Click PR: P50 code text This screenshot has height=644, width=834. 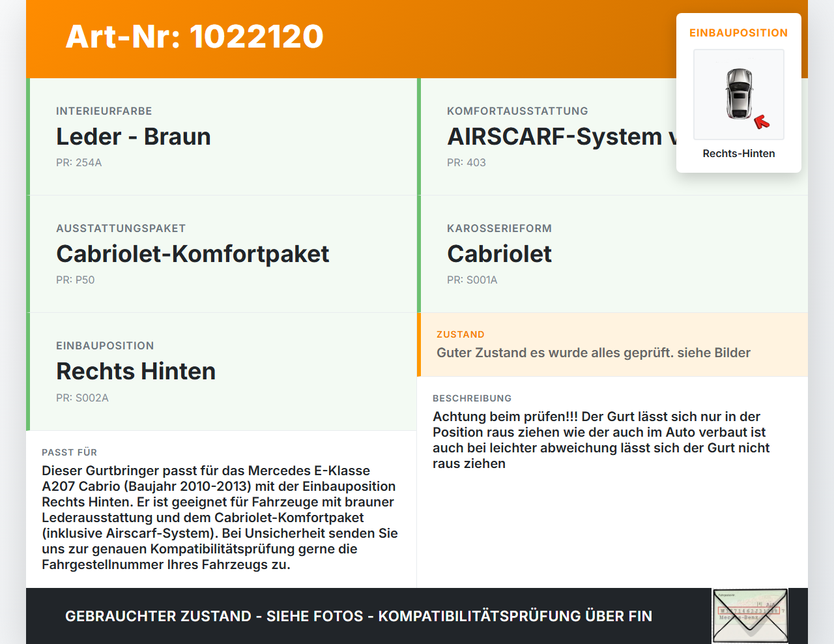point(76,280)
